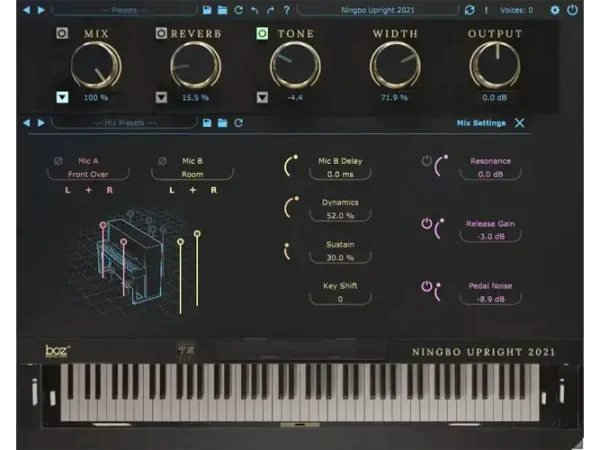
Task: Click the Dynamics 52.0 % value field
Action: tap(340, 215)
